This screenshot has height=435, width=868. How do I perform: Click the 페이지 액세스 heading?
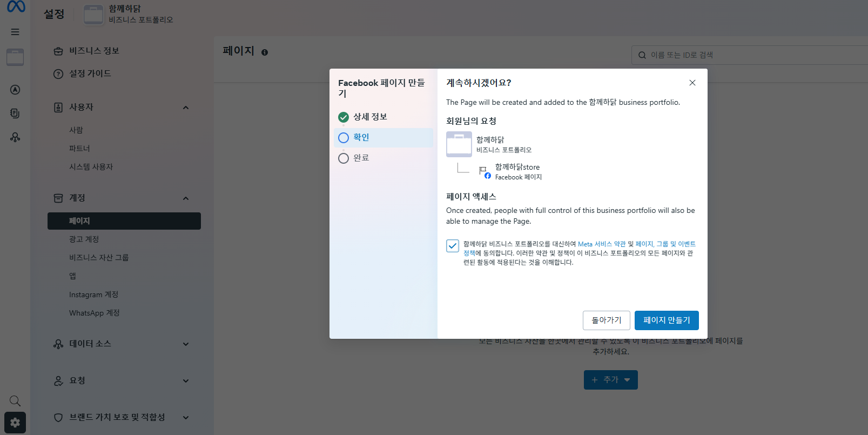471,197
